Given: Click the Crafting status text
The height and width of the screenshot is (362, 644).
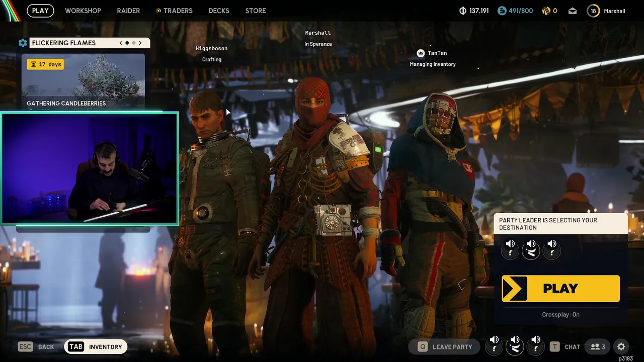Looking at the screenshot, I should point(212,59).
